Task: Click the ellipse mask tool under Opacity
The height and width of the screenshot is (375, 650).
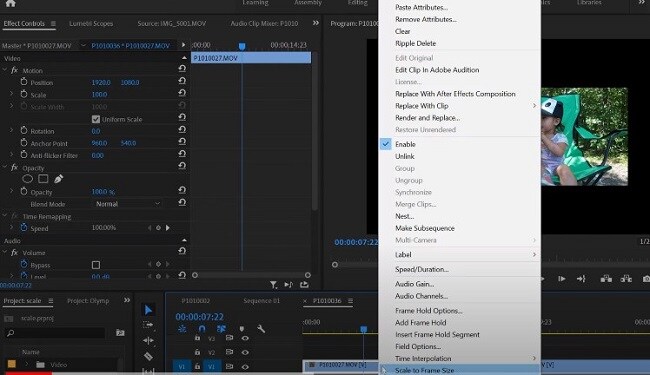Action: coord(27,179)
